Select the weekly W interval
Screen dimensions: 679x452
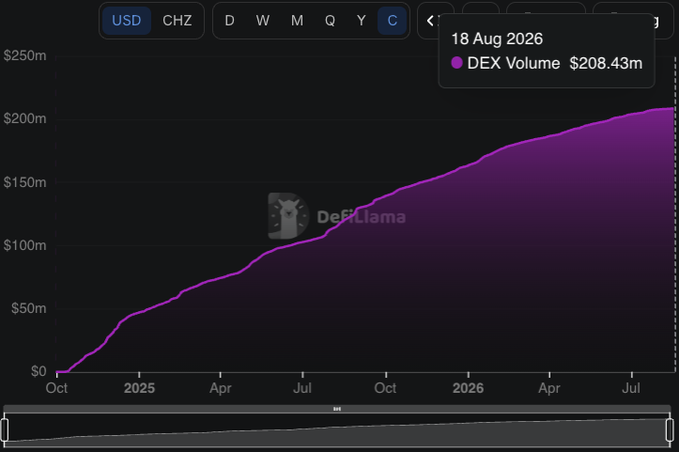click(262, 20)
